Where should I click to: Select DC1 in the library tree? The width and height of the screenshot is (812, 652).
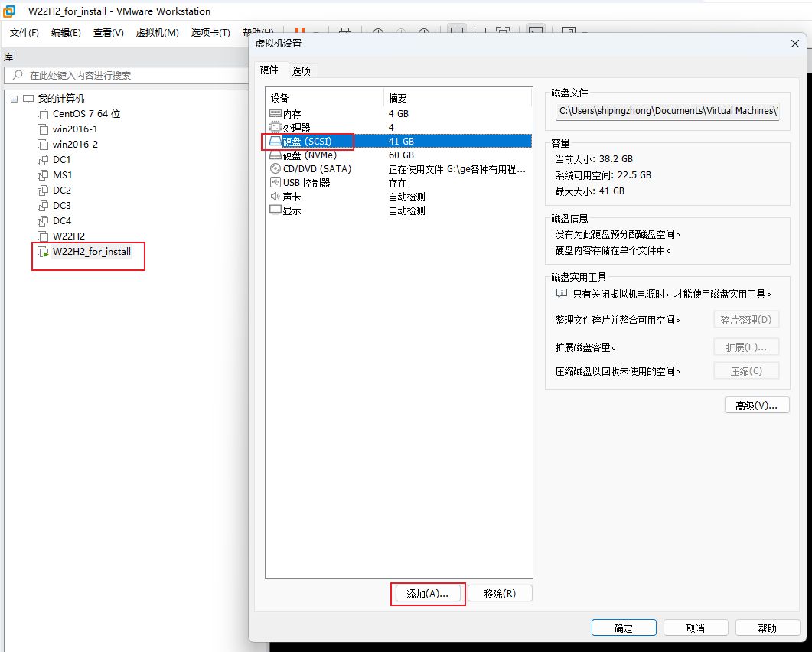61,160
